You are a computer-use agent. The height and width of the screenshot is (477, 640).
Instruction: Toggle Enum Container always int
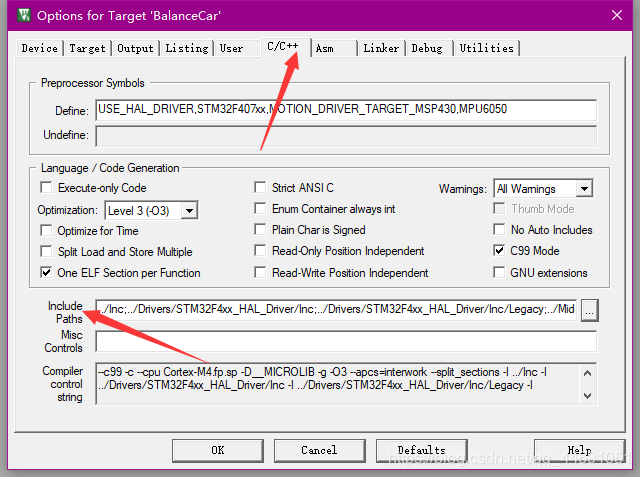pyautogui.click(x=260, y=209)
